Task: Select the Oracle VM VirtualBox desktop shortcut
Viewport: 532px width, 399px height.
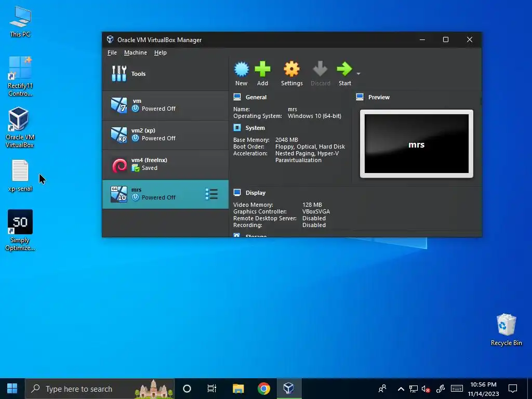Action: [x=20, y=128]
